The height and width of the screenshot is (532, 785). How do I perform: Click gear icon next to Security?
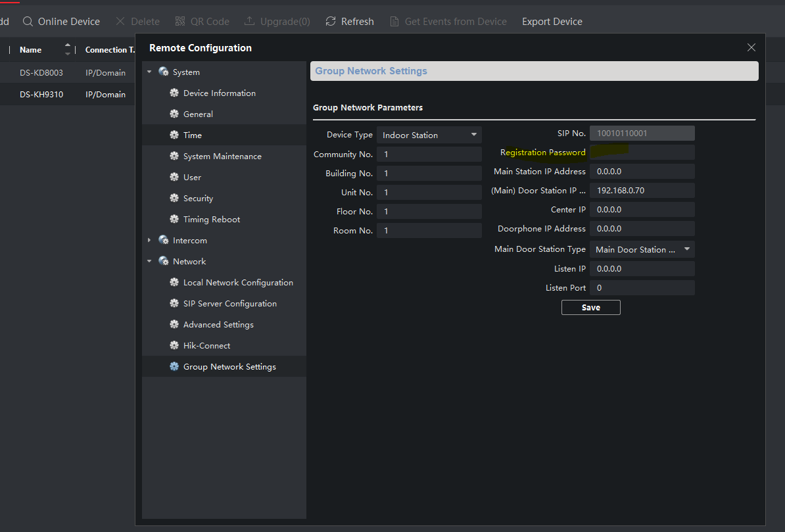174,199
